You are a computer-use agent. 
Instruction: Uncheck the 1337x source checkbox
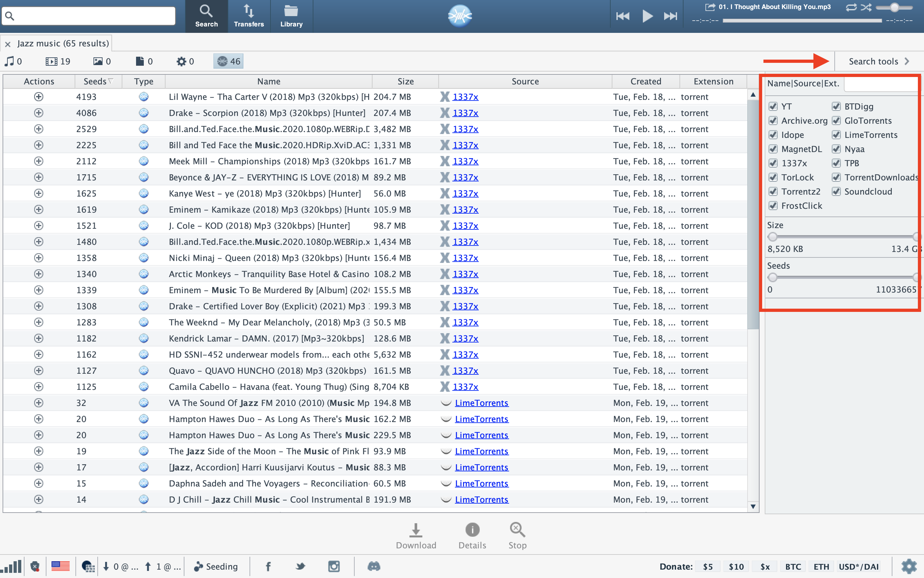tap(773, 163)
